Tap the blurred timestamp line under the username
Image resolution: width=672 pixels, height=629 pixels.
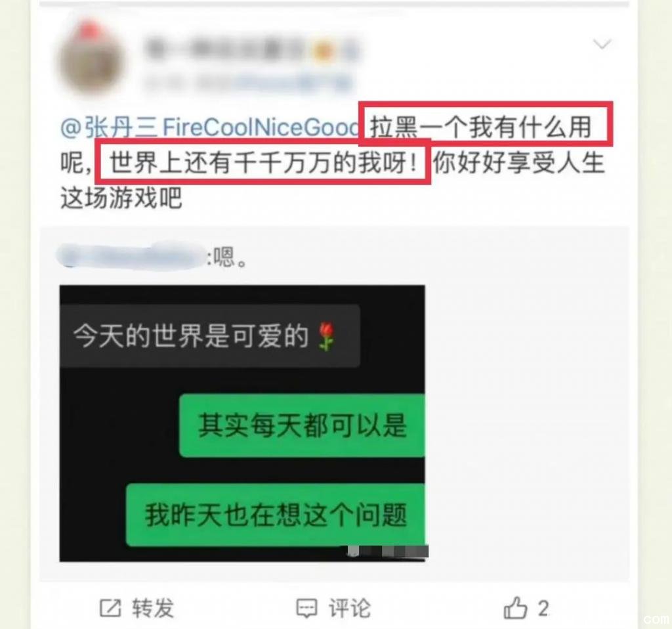[249, 83]
